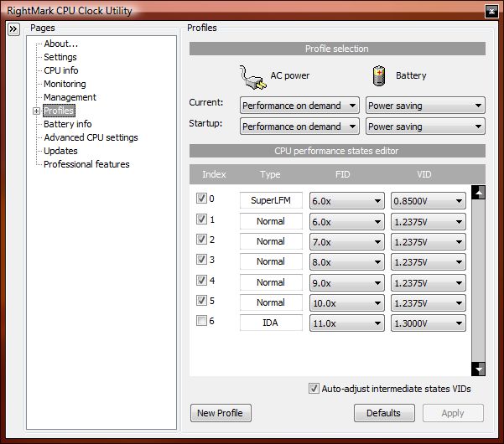Click the Apply button
504x444 pixels.
point(453,413)
